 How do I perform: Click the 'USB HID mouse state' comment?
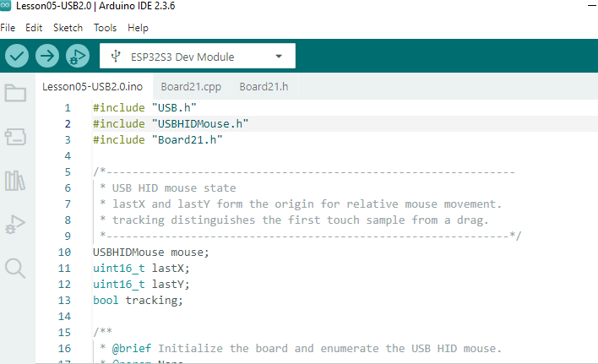(x=174, y=187)
